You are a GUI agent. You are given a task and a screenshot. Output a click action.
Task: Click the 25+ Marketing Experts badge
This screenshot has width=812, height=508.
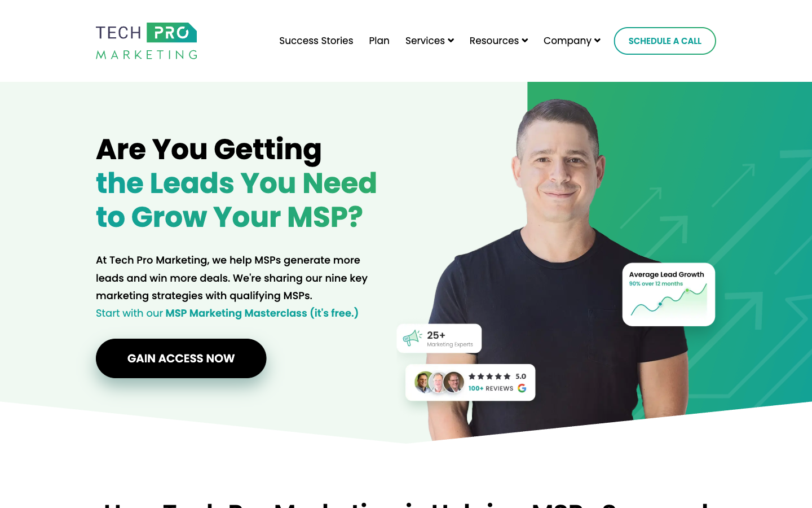(x=439, y=339)
